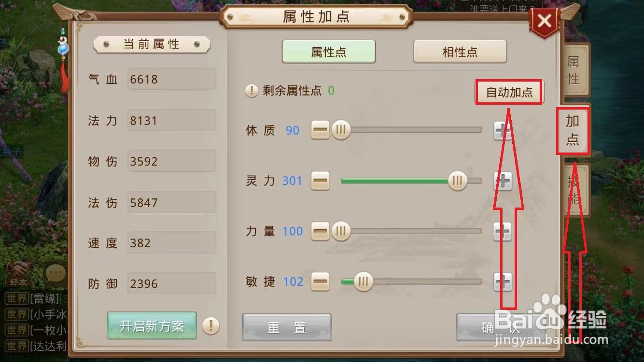The image size is (644, 362).
Task: Switch to the 属性点 tab
Action: point(329,52)
